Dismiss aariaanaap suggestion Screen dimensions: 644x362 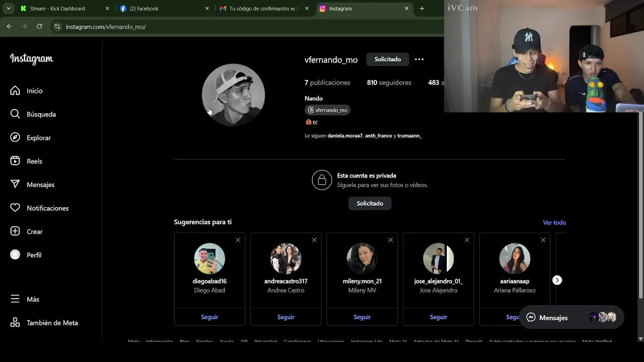[543, 240]
